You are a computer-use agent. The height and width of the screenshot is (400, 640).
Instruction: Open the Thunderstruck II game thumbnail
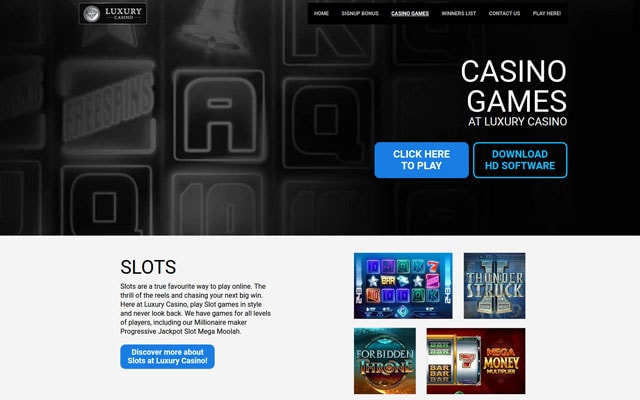pyautogui.click(x=494, y=286)
